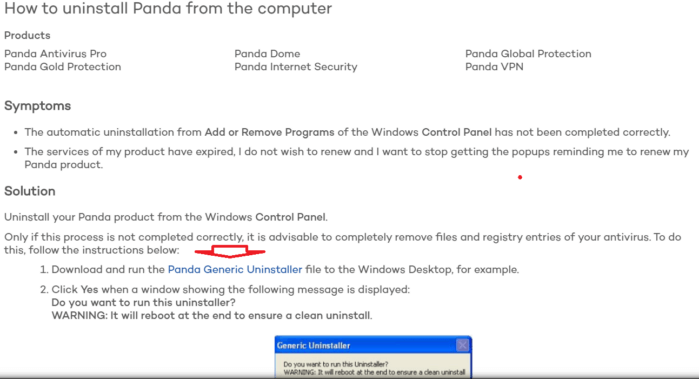Click Panda Global Protection product name
The width and height of the screenshot is (699, 379).
[528, 54]
